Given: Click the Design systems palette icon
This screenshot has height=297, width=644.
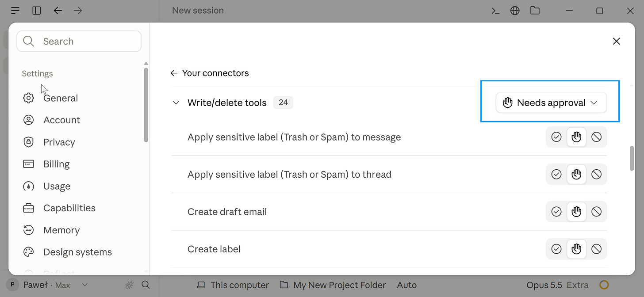Looking at the screenshot, I should coord(28,252).
